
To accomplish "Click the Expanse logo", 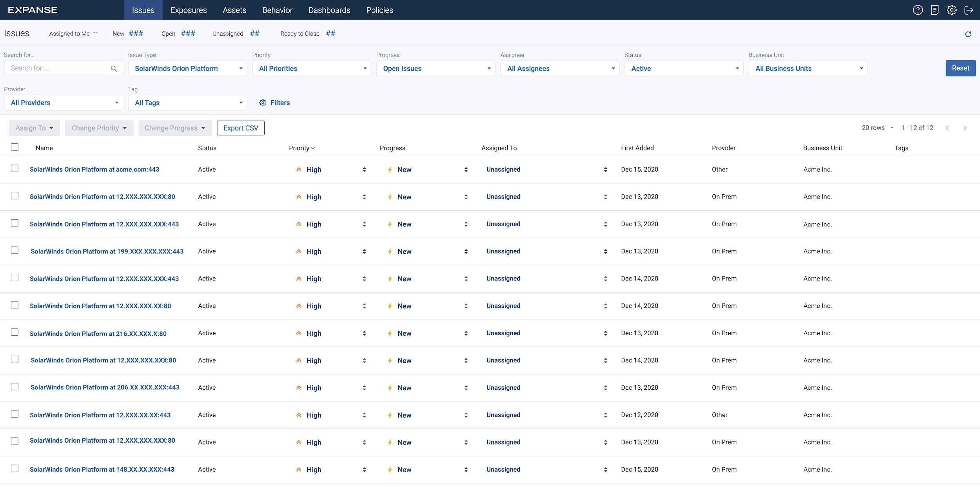I will [33, 10].
